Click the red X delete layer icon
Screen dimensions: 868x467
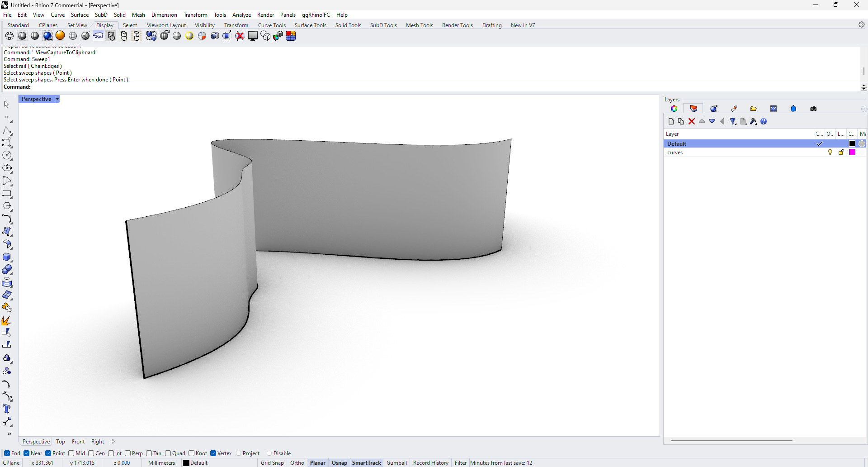point(691,121)
